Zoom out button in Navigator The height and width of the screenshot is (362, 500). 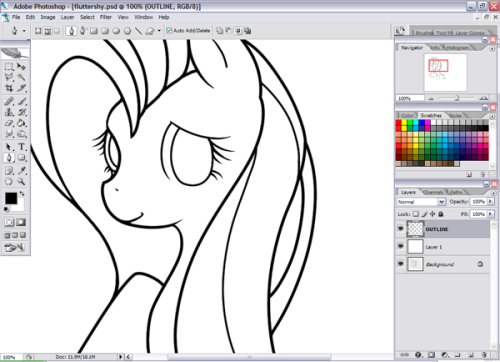point(431,98)
